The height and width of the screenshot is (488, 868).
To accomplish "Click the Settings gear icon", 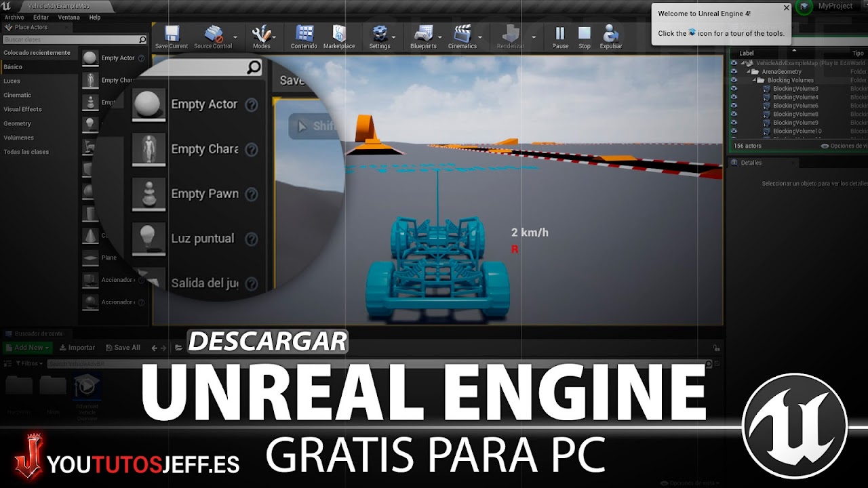I will tap(379, 34).
